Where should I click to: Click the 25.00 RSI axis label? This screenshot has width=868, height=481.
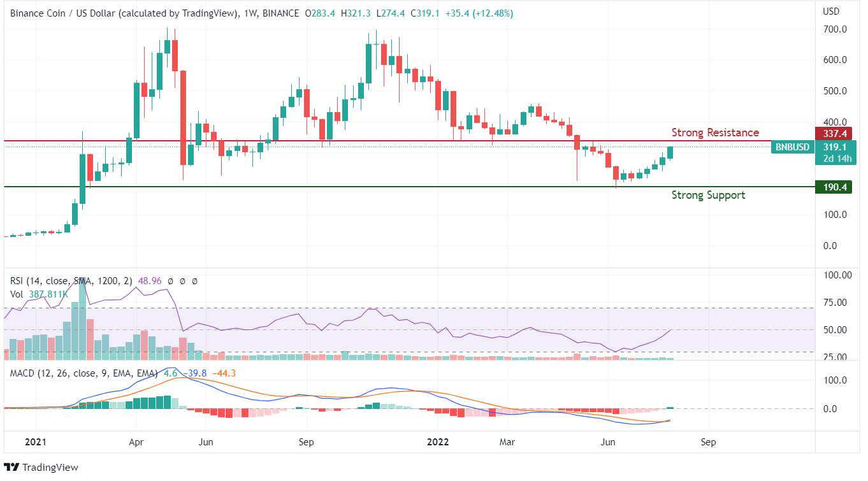[x=835, y=357]
